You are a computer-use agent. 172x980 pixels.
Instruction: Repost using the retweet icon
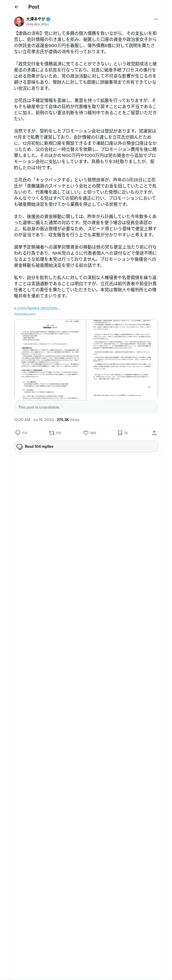pos(52,433)
